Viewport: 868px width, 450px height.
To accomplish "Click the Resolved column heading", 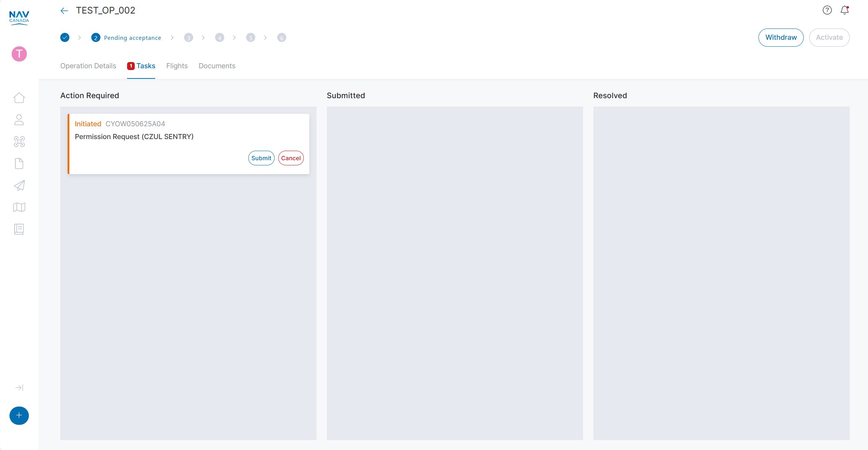I will coord(610,96).
